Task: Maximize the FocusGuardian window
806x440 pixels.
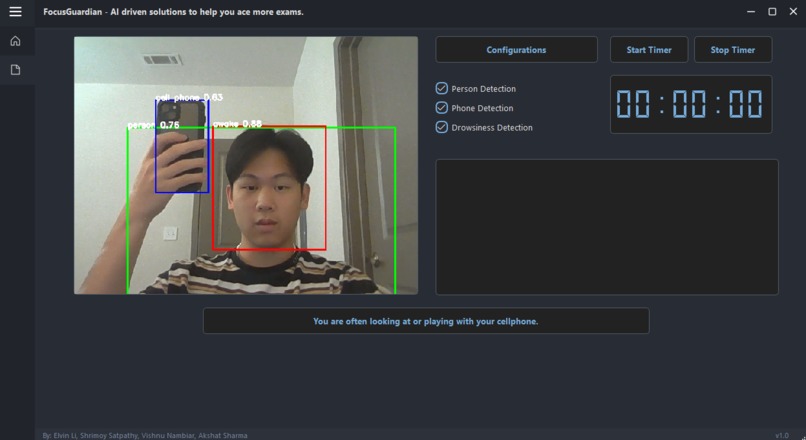Action: 772,11
